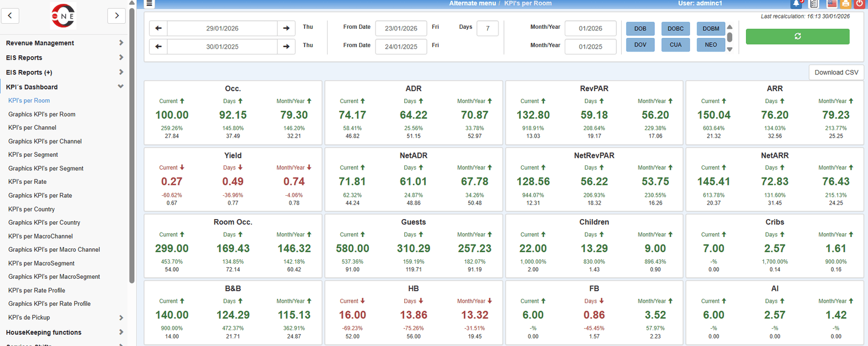
Task: Open KPI's per Rate
Action: [x=27, y=182]
